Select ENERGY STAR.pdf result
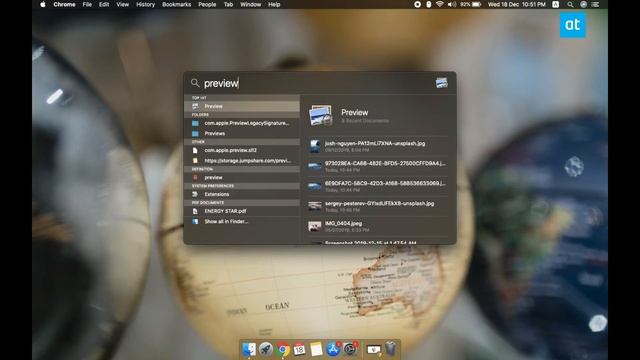 pyautogui.click(x=242, y=211)
